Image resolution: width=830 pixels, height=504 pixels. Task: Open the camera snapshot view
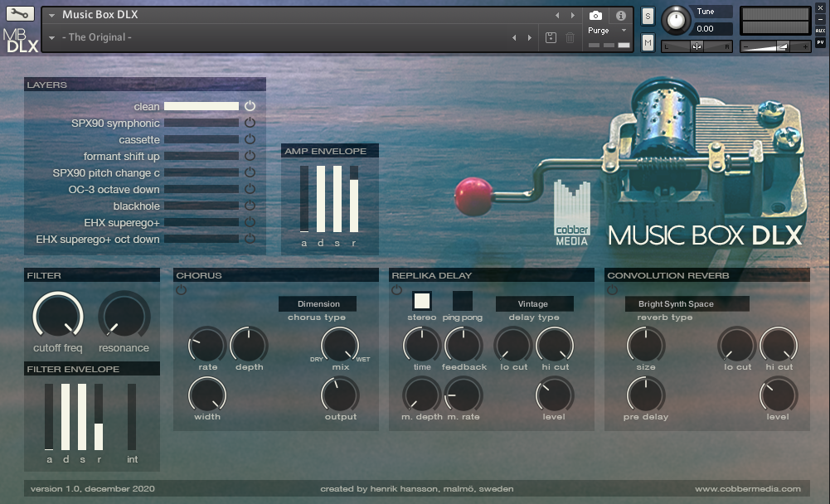click(595, 16)
